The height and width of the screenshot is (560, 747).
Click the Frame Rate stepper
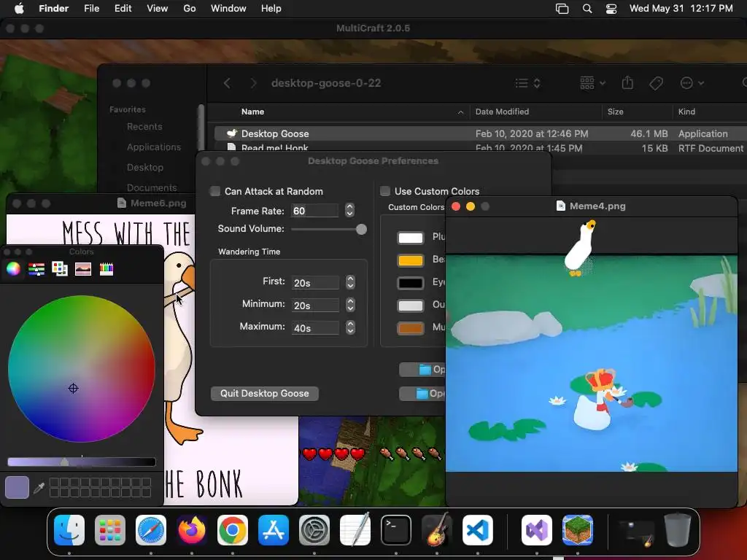[349, 211]
